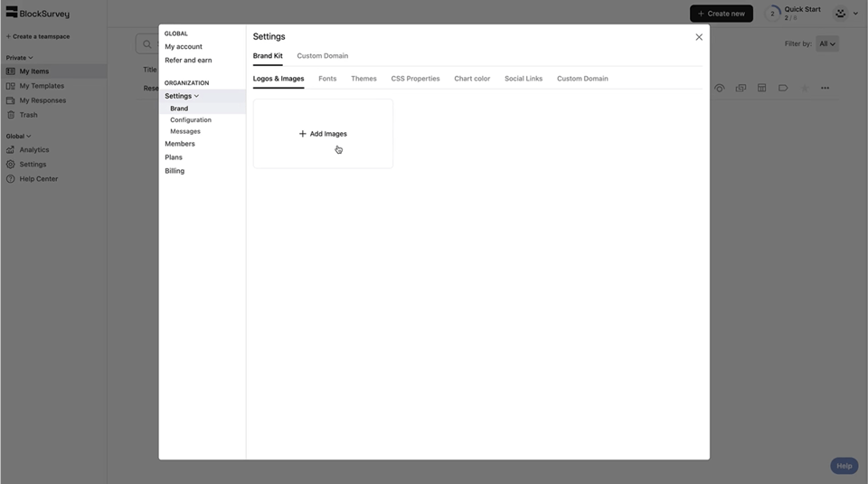Open Plans in dialog sidebar

click(174, 157)
